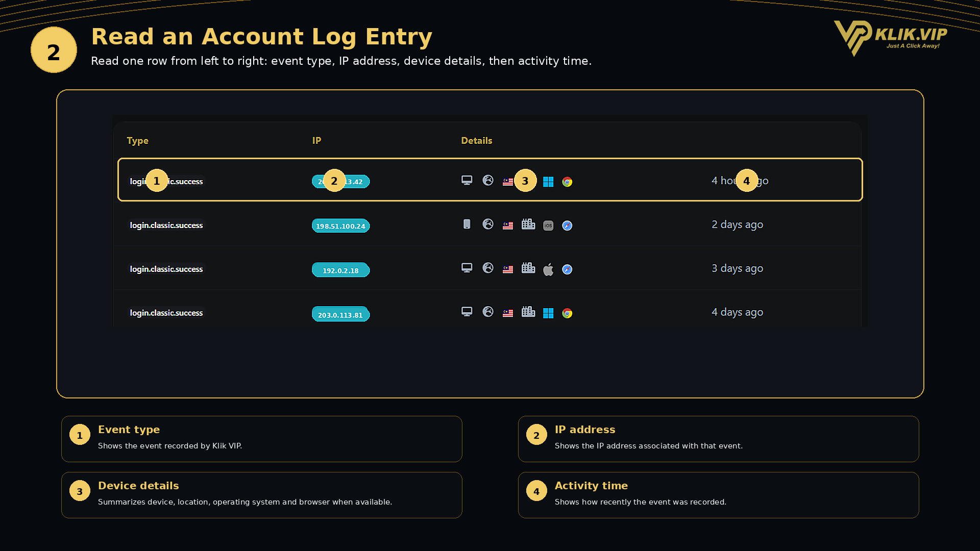Screen dimensions: 980x551
Task: Click the Safari icon in the 2 days ago row
Action: (x=567, y=226)
